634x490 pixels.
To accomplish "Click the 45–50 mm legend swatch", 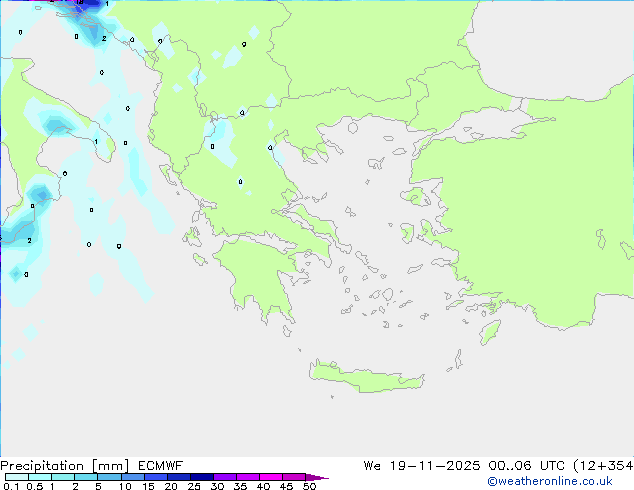I will pyautogui.click(x=294, y=477).
